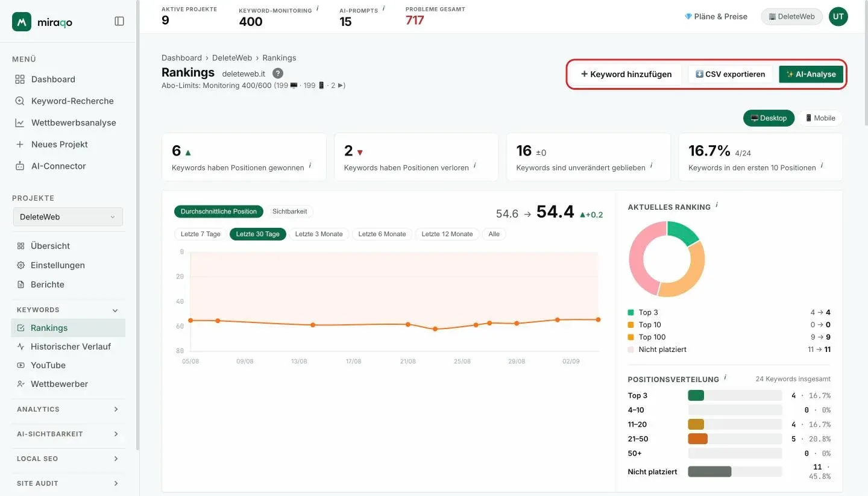The image size is (868, 496).
Task: Expand the Site Audit sidebar section
Action: coord(116,483)
